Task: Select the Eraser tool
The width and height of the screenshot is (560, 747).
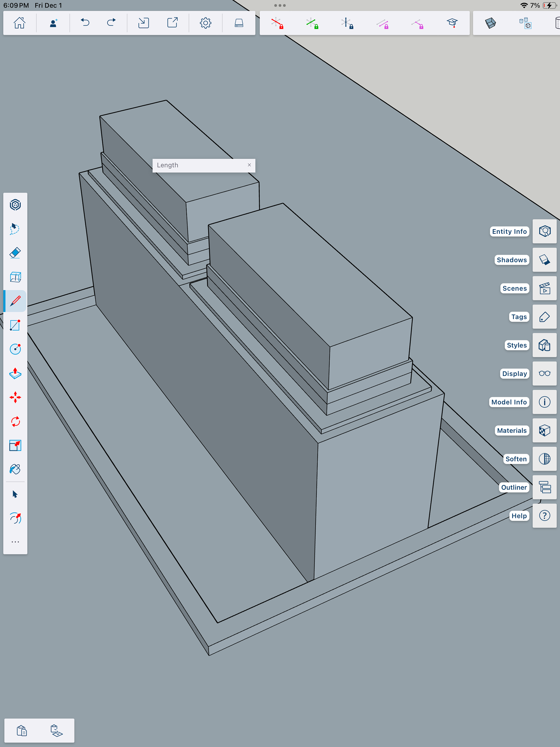Action: tap(15, 253)
